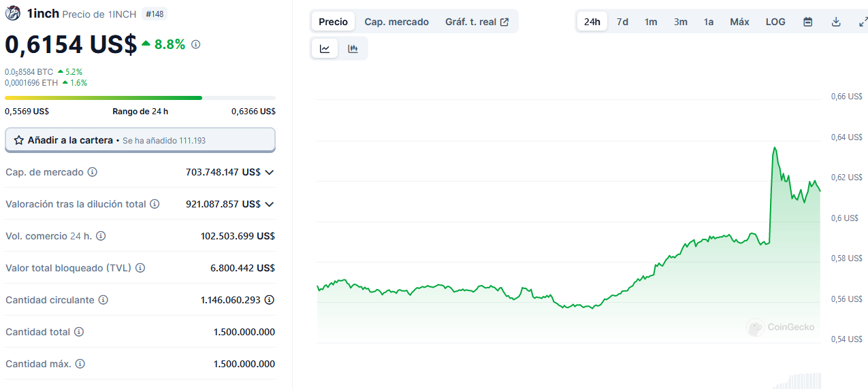Toggle LOG scale on the chart
Image resolution: width=868 pixels, height=389 pixels.
pos(775,22)
